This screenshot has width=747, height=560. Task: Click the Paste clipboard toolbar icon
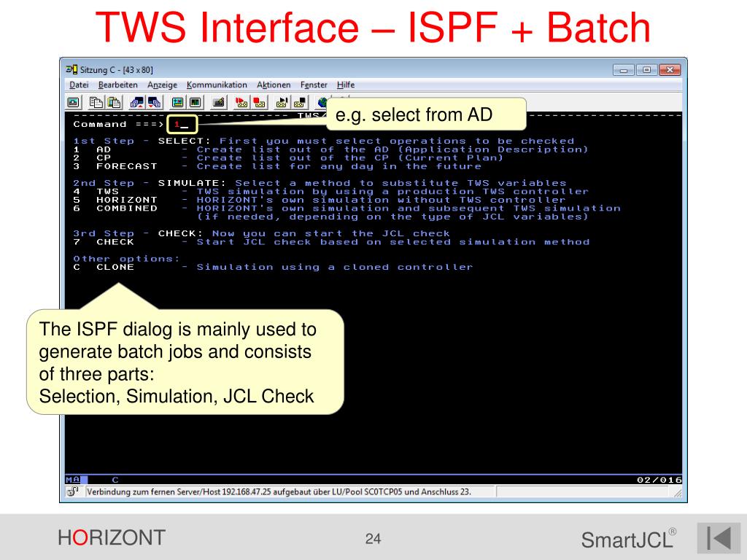click(x=115, y=102)
